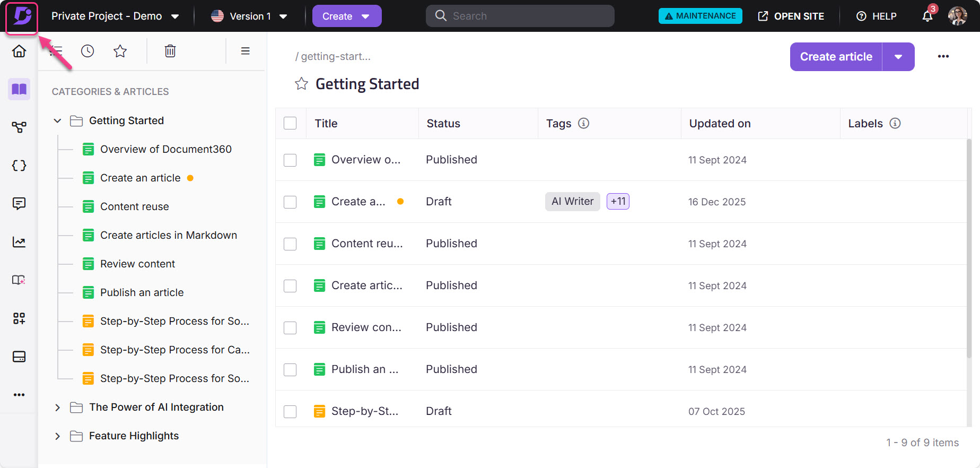The height and width of the screenshot is (468, 980).
Task: Open the sidebar more options ellipsis
Action: pos(19,395)
